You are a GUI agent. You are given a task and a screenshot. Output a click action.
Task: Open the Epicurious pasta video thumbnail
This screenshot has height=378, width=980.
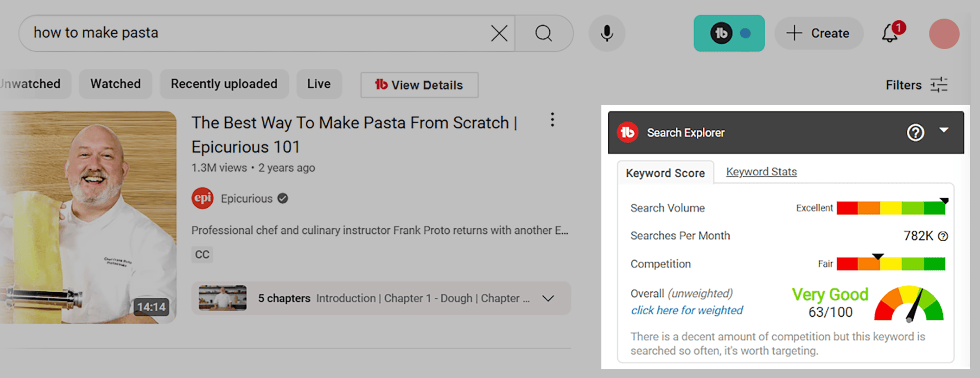tap(88, 217)
